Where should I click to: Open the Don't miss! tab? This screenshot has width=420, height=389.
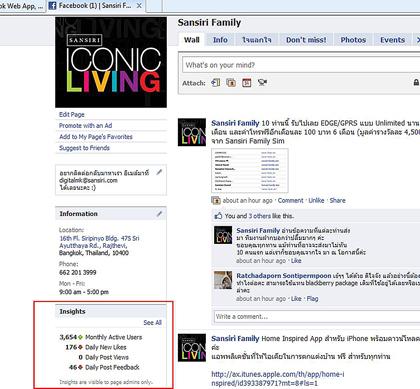(x=306, y=40)
